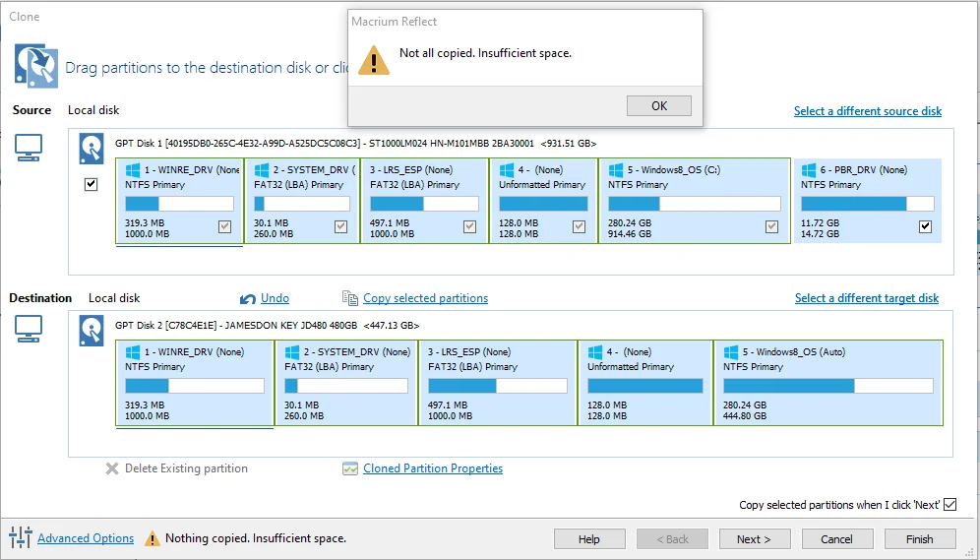Click the Copy selected partitions icon
Screen dimensions: 980x560
350,298
